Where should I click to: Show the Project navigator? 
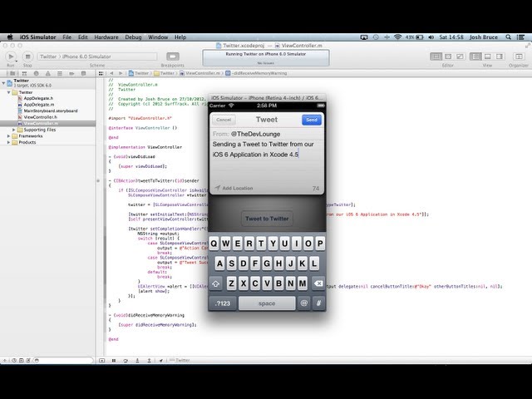pos(12,73)
